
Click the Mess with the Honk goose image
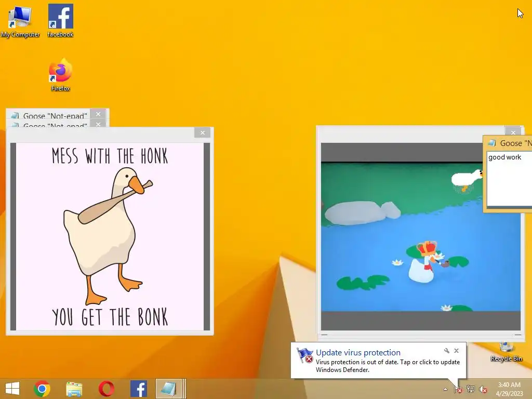[110, 236]
